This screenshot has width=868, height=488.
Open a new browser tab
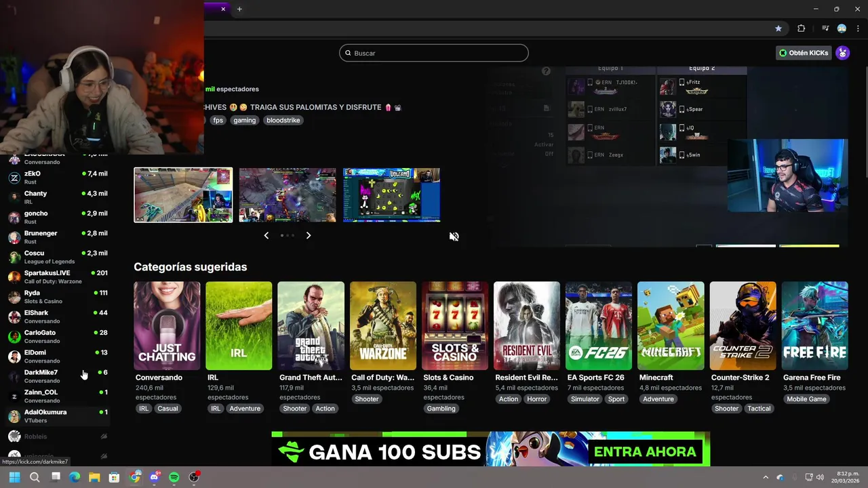tap(239, 9)
